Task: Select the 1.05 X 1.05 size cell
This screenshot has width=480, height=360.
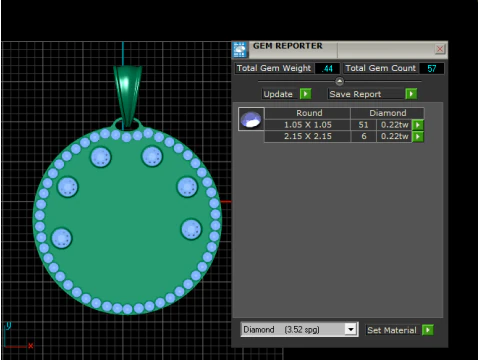Action: 308,125
